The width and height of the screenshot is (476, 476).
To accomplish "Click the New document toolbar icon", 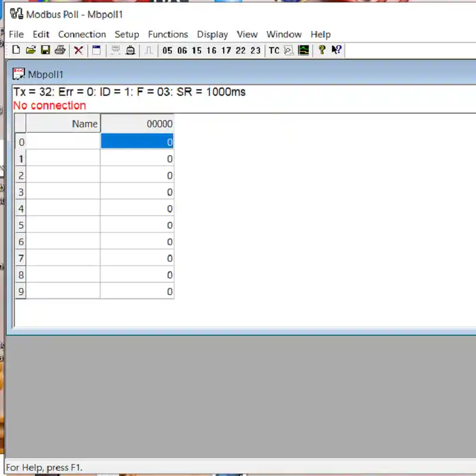I will pos(16,50).
